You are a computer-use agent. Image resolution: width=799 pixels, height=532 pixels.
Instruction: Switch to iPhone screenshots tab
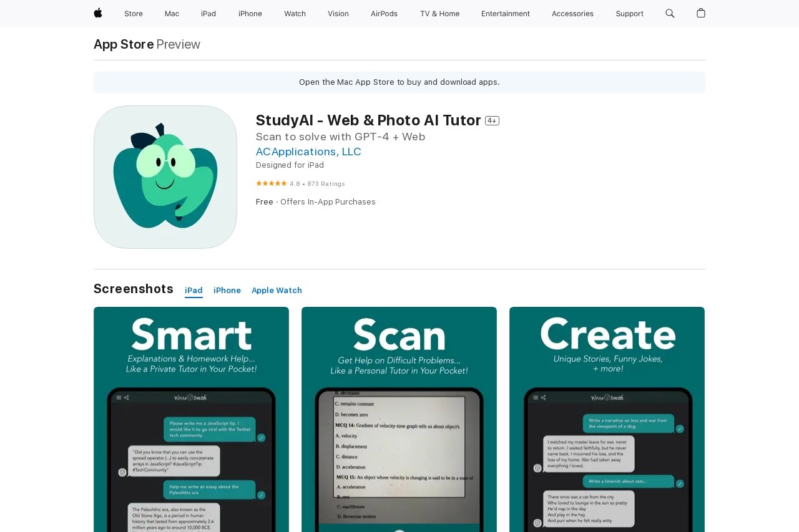tap(227, 291)
